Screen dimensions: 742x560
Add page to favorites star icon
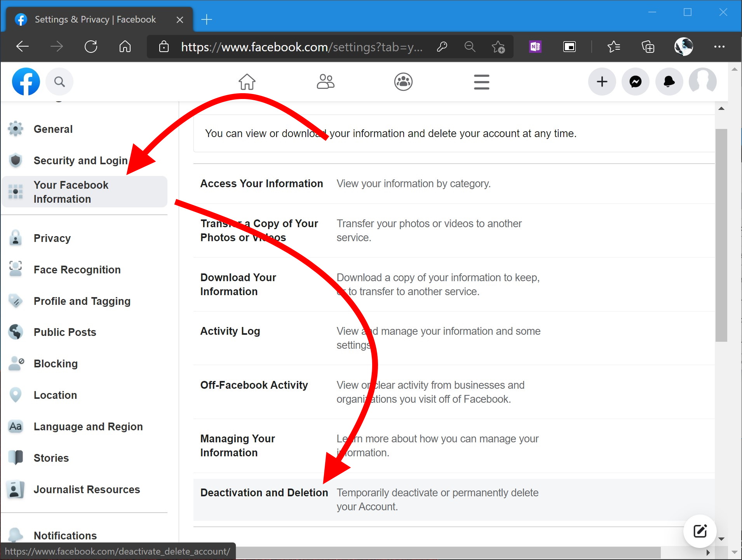point(498,47)
